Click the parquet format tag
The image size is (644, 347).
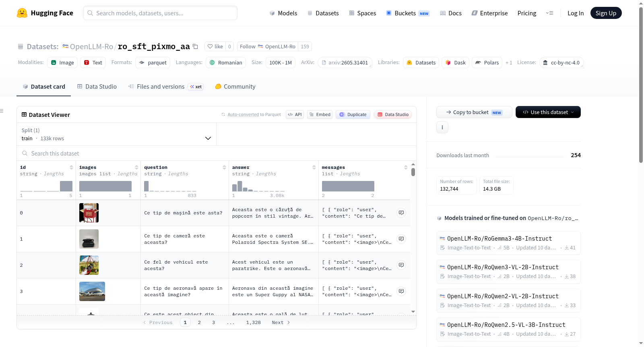pyautogui.click(x=153, y=62)
